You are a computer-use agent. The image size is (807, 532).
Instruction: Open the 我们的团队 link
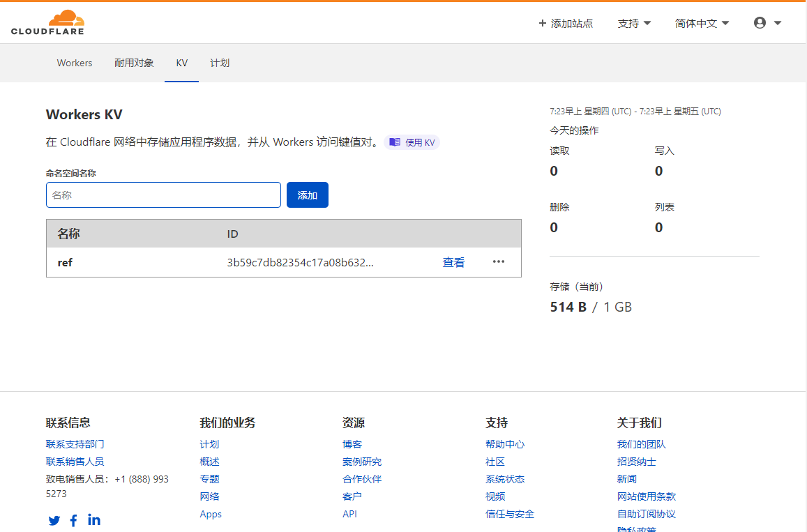point(641,444)
